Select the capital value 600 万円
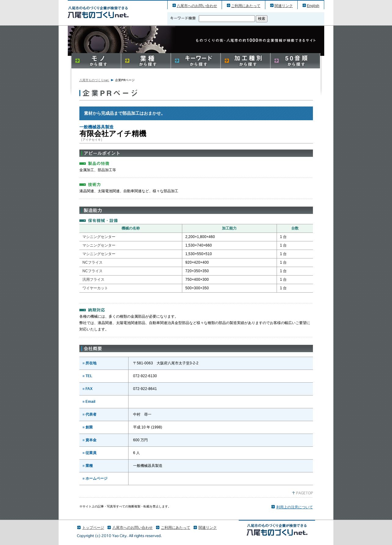This screenshot has height=545, width=392. coord(140,440)
